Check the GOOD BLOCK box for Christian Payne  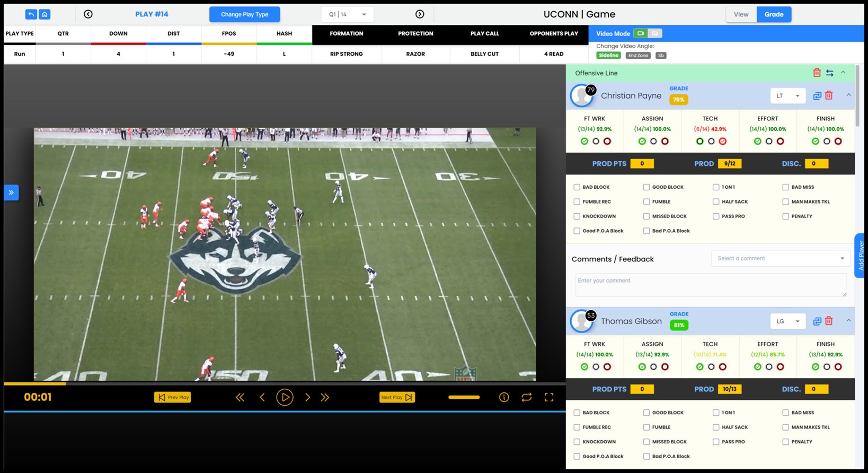646,187
